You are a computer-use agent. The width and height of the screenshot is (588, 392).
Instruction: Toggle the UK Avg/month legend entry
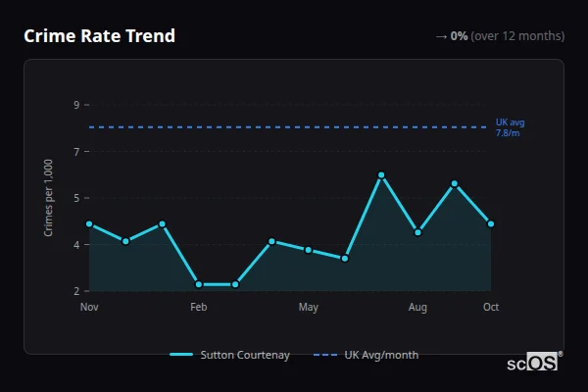coord(366,355)
